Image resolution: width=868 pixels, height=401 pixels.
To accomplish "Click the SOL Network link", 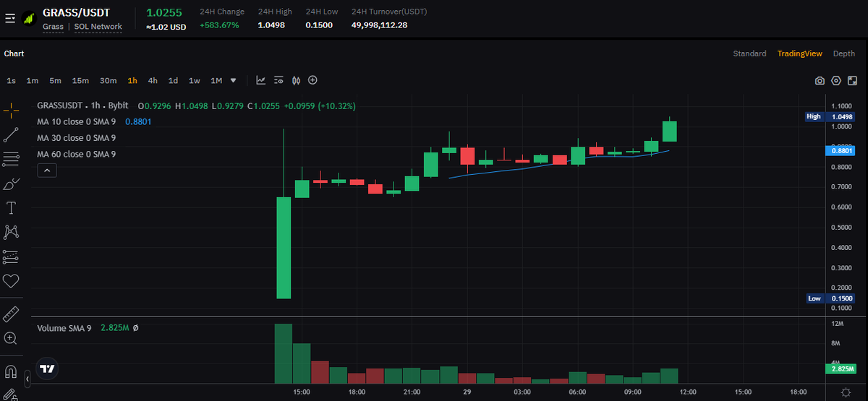I will (98, 27).
